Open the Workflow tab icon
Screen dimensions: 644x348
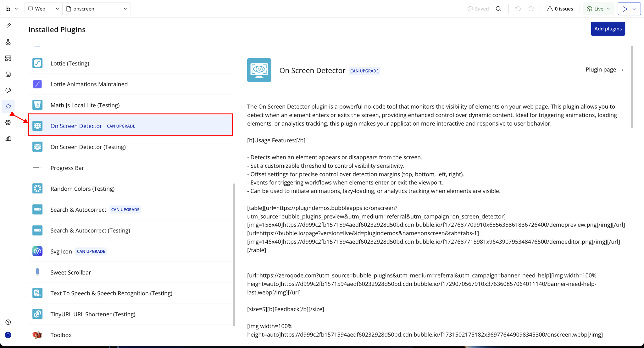point(8,42)
